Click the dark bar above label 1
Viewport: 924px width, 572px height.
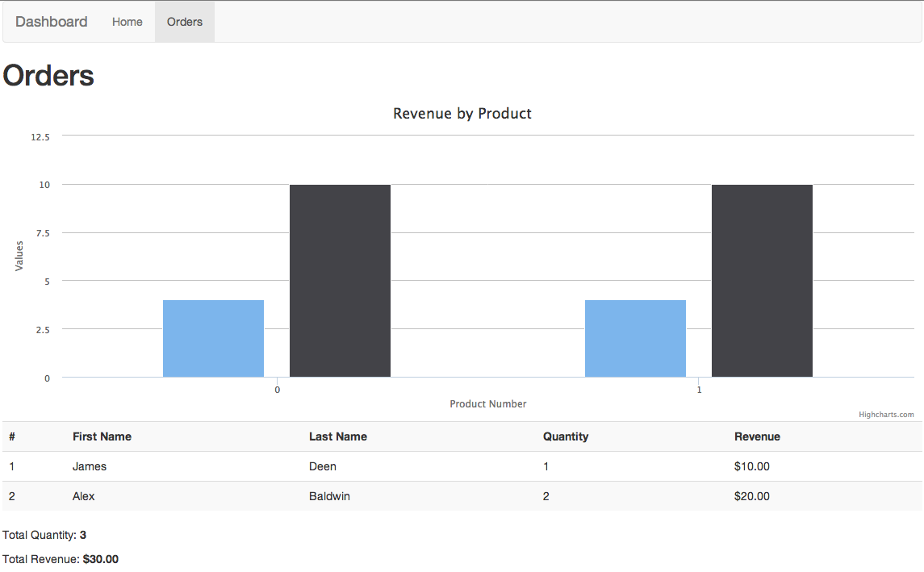[762, 280]
